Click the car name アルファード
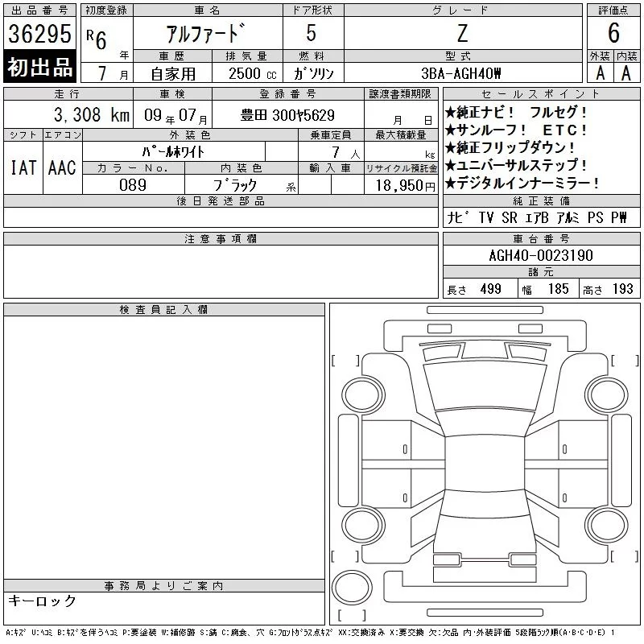644x644 pixels. pyautogui.click(x=205, y=33)
